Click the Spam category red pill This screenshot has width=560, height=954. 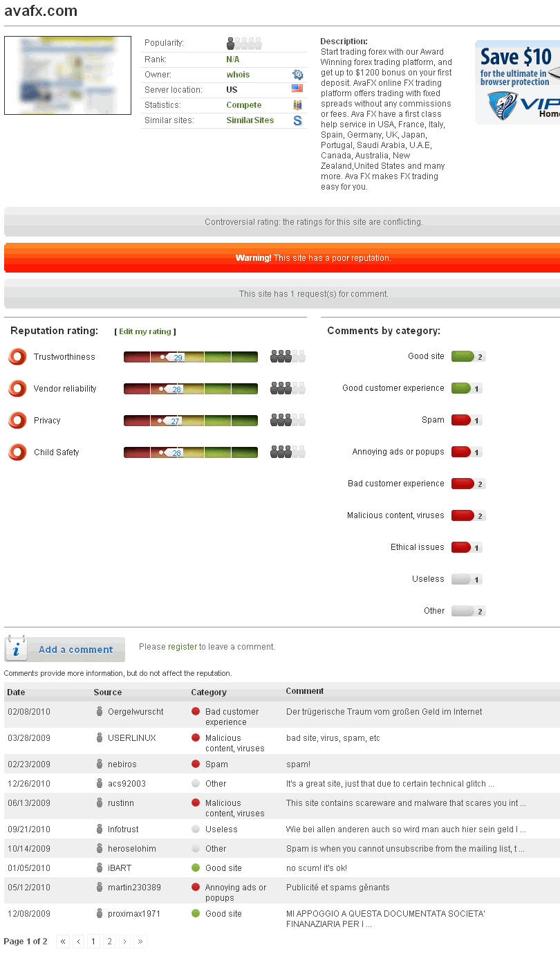[467, 420]
